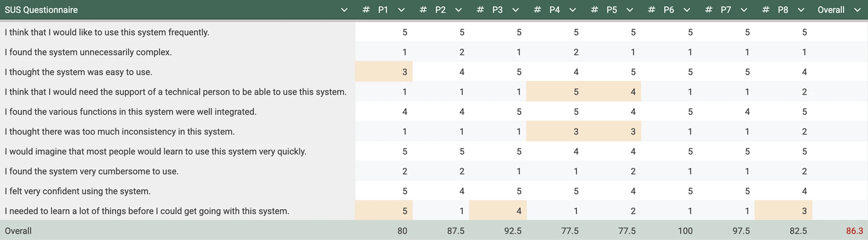This screenshot has width=868, height=240.
Task: Click highlighted P4 cell 5 in technical person row
Action: point(555,92)
